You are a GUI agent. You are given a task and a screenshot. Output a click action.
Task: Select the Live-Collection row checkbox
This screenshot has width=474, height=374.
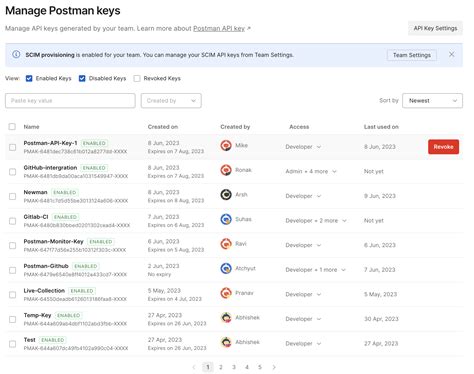(x=12, y=295)
